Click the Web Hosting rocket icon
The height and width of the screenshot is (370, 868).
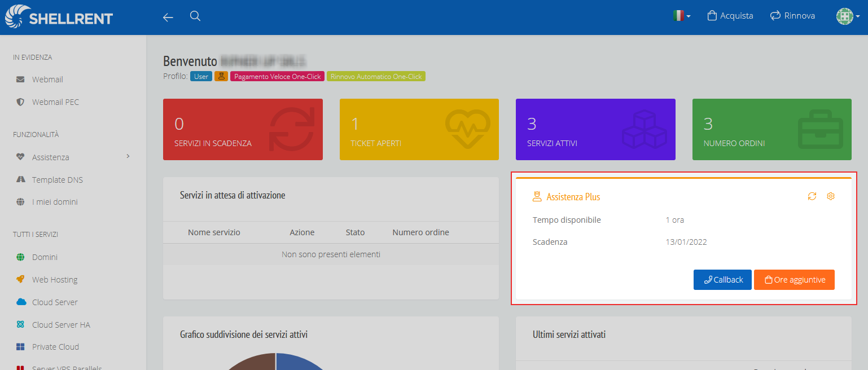tap(20, 279)
